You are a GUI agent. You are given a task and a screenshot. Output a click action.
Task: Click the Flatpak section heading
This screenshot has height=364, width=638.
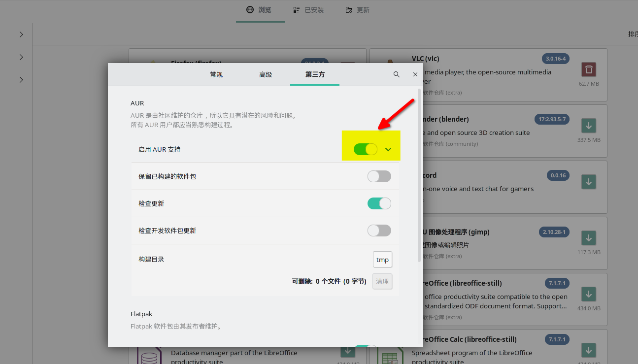(141, 314)
